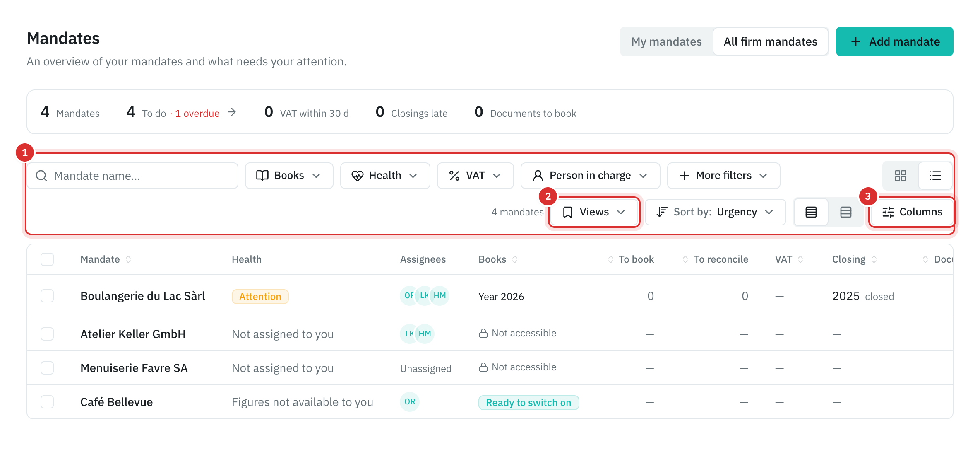This screenshot has width=980, height=464.
Task: Click the 2025 closed closing cell
Action: coord(863,296)
